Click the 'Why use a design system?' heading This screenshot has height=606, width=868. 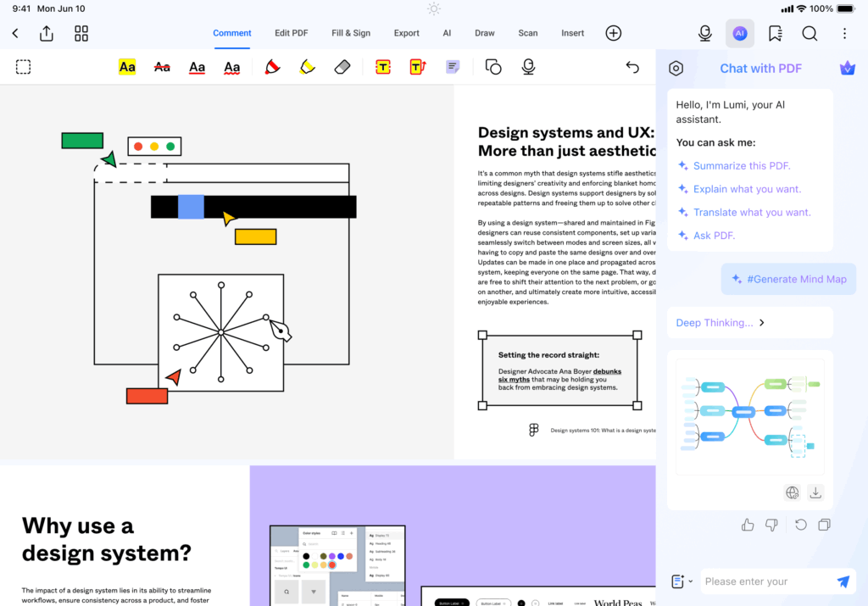pyautogui.click(x=106, y=539)
